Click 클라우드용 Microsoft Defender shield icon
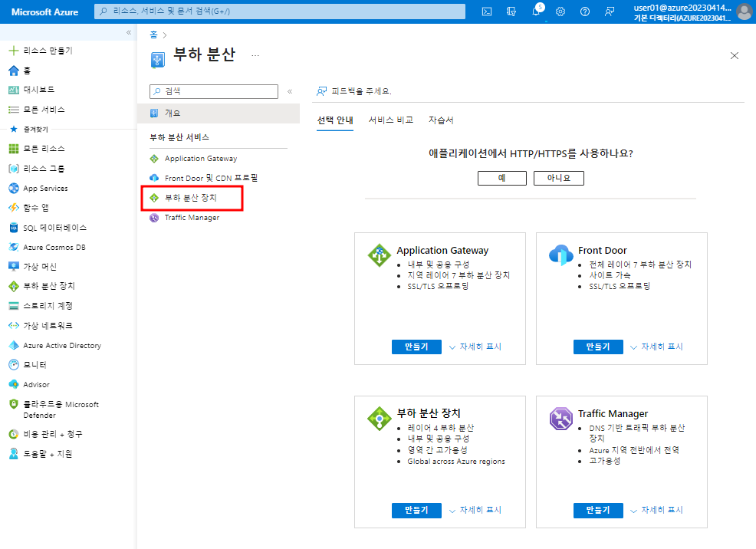756x549 pixels. click(14, 404)
